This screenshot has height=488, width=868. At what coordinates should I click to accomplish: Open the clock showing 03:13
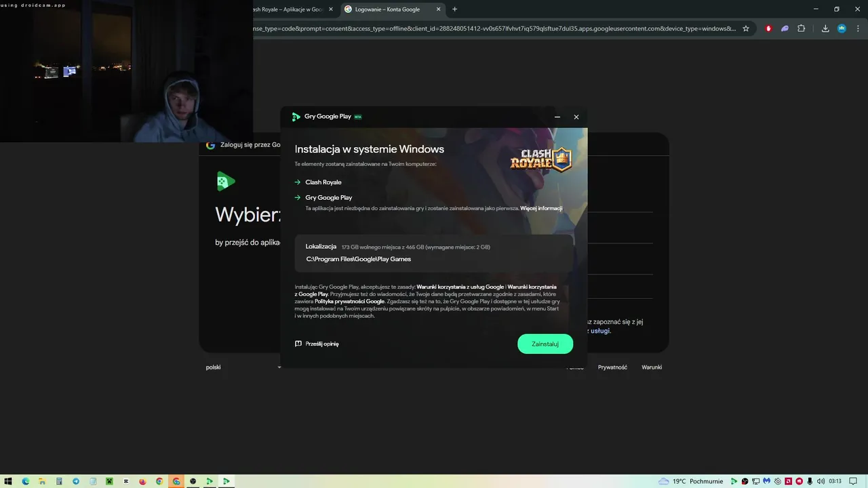tap(835, 481)
